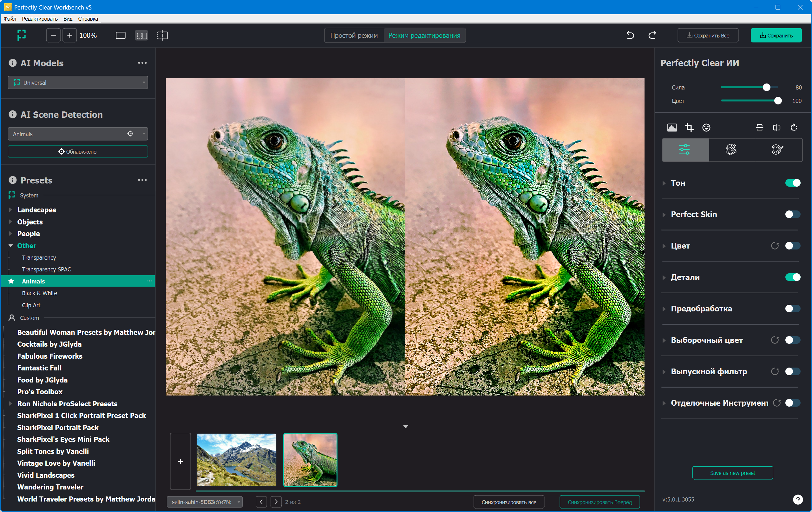This screenshot has height=512, width=812.
Task: Open the histogram panel icon
Action: [x=672, y=128]
